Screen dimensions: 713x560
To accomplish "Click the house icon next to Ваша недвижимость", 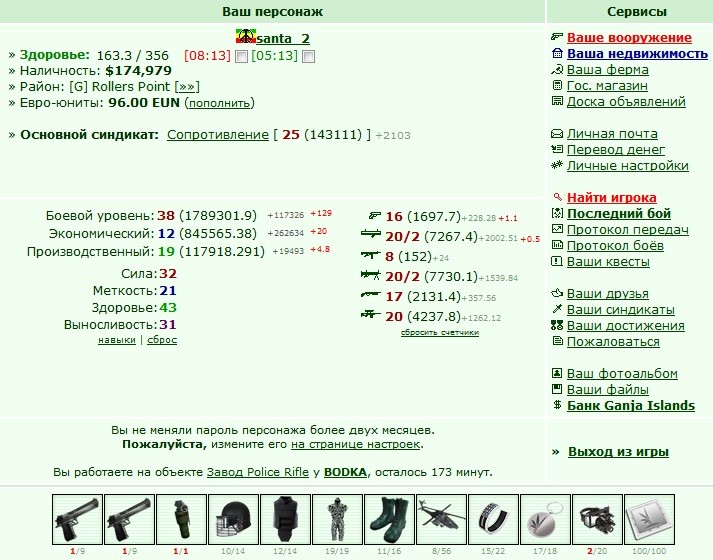I will pos(557,53).
